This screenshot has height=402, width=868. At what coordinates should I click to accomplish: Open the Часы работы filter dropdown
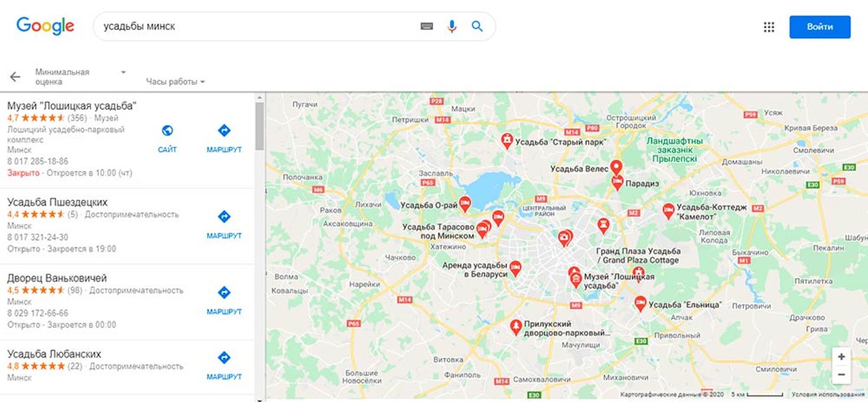point(175,82)
